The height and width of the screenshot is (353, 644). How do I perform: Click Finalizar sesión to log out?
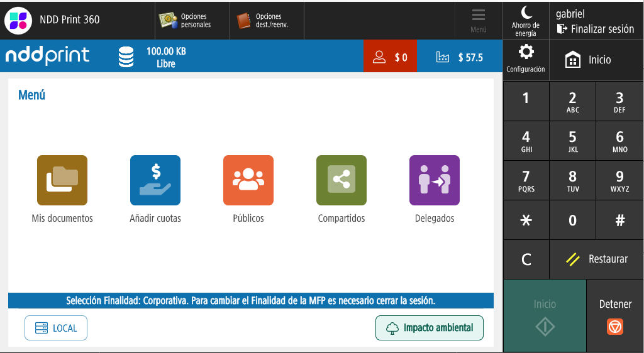click(x=596, y=29)
